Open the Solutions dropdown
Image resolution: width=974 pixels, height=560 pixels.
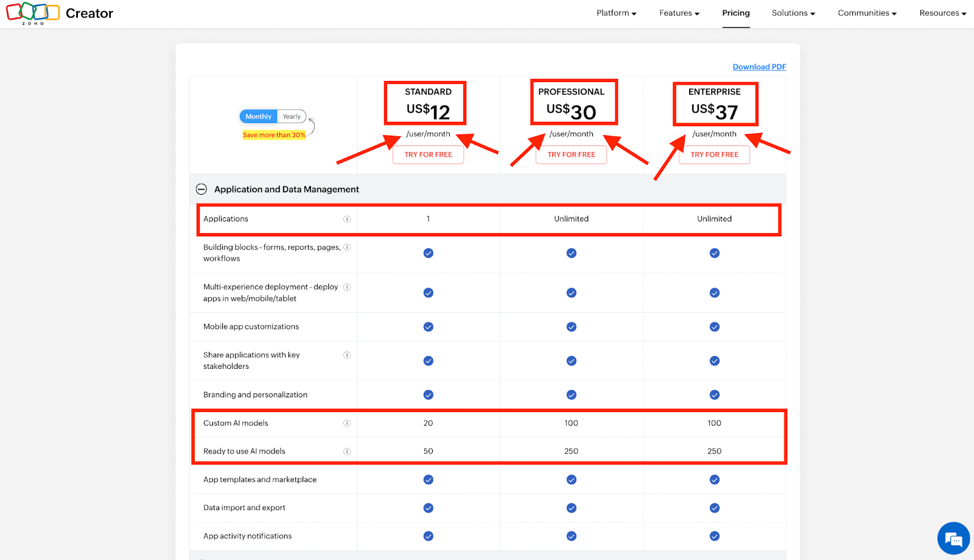tap(793, 13)
